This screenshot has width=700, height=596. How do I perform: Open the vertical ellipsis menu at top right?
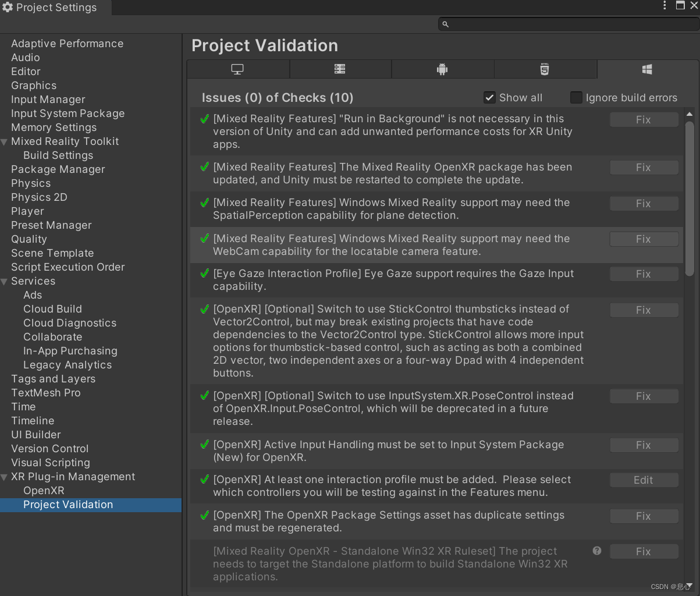coord(664,5)
